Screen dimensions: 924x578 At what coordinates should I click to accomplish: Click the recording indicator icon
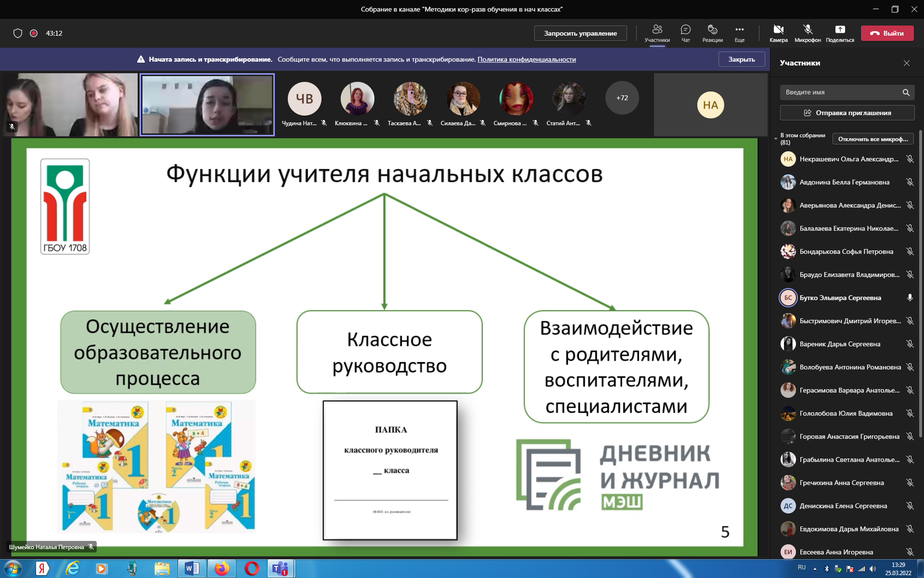[34, 33]
